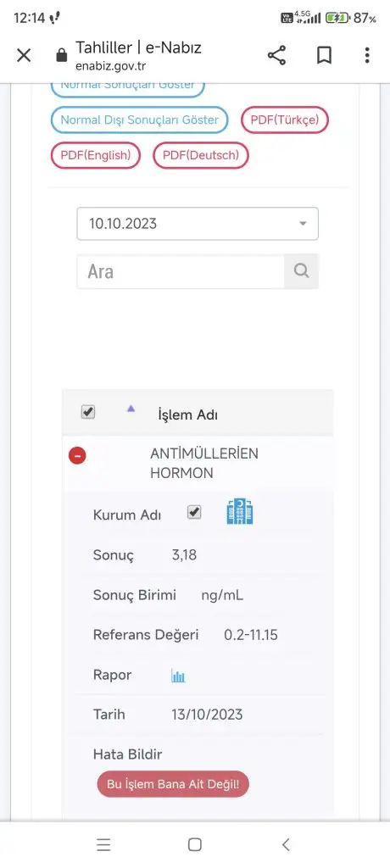Download the PDF(Türkçe) report
390x868 pixels.
click(x=285, y=120)
